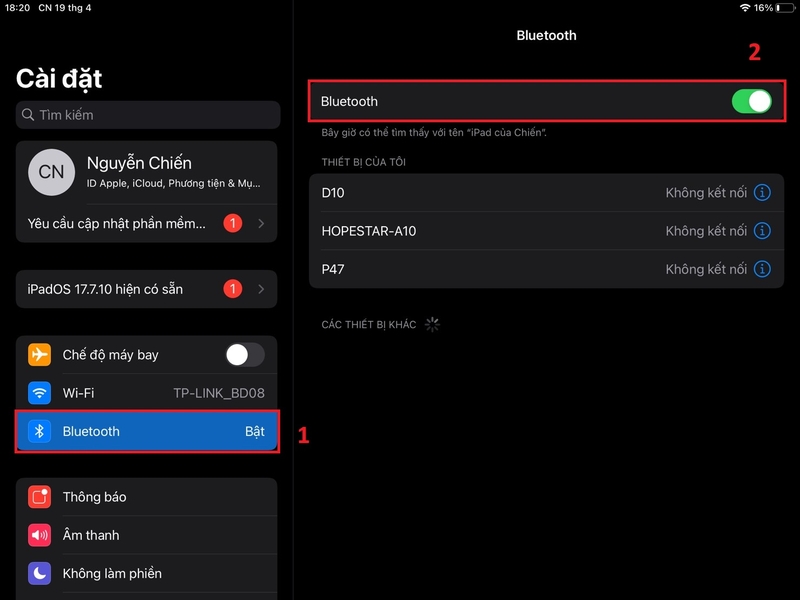800x600 pixels.
Task: Tap the airplane mode icon
Action: [x=39, y=355]
